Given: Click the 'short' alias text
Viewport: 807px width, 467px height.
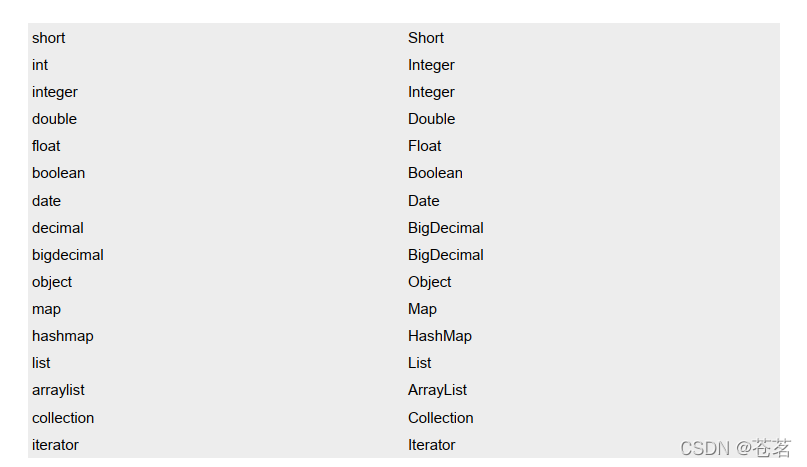Looking at the screenshot, I should point(48,38).
